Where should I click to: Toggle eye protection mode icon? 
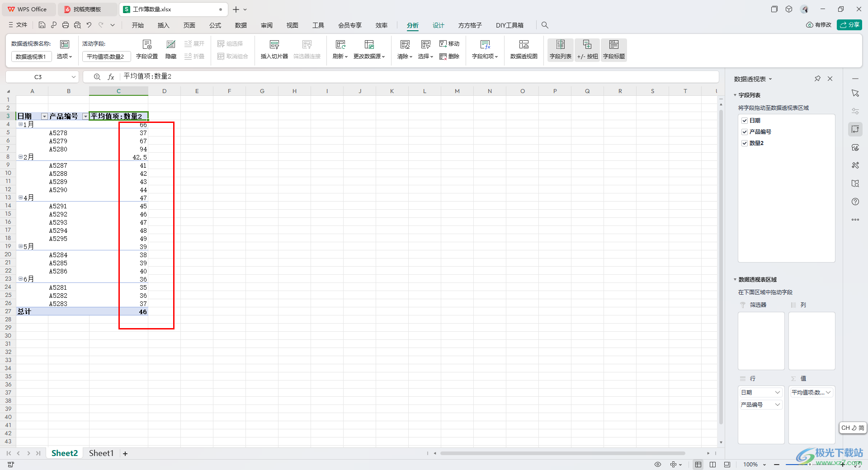[x=658, y=465]
